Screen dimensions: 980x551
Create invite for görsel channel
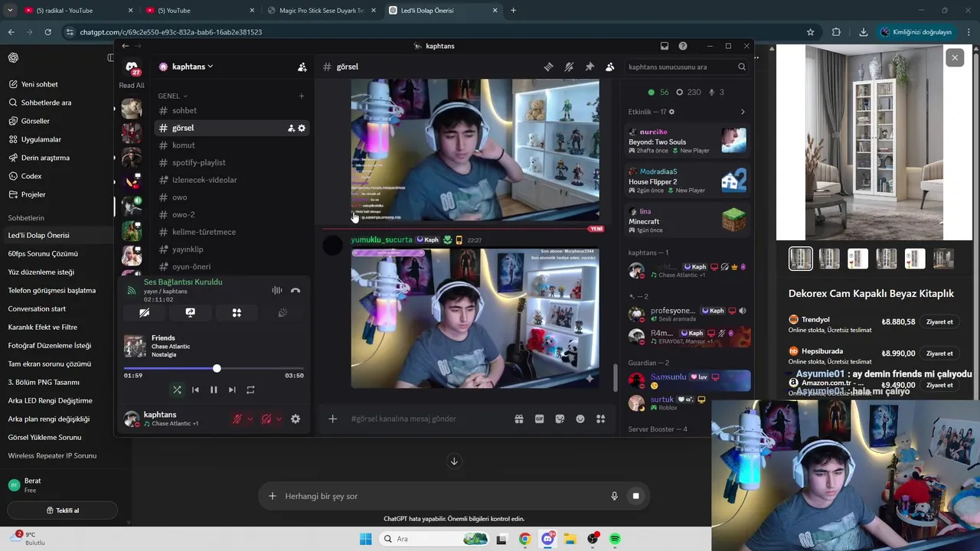click(291, 128)
